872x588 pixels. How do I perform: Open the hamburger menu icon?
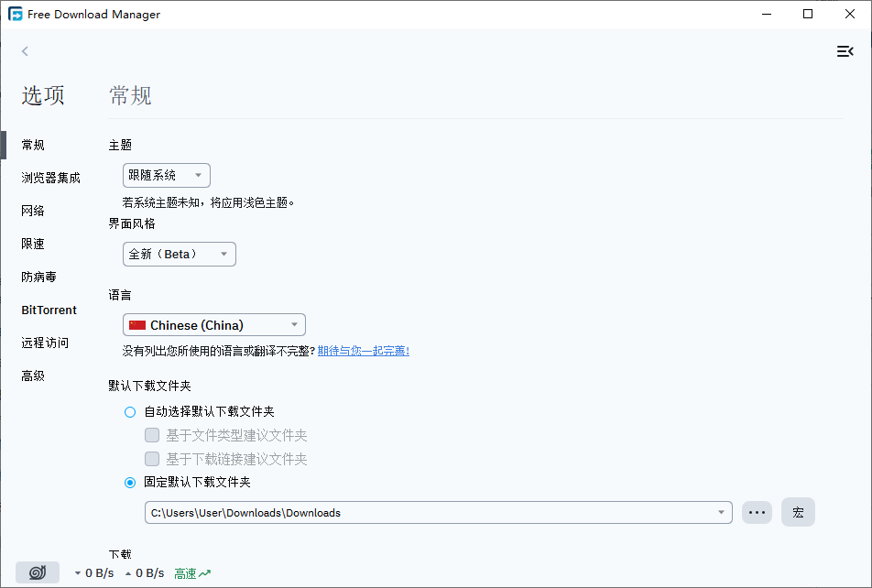[845, 51]
